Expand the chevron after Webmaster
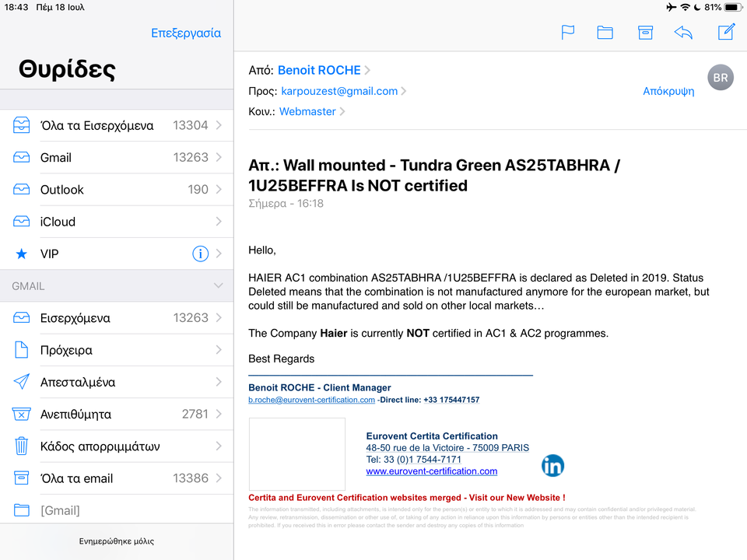The height and width of the screenshot is (560, 747). click(x=342, y=111)
